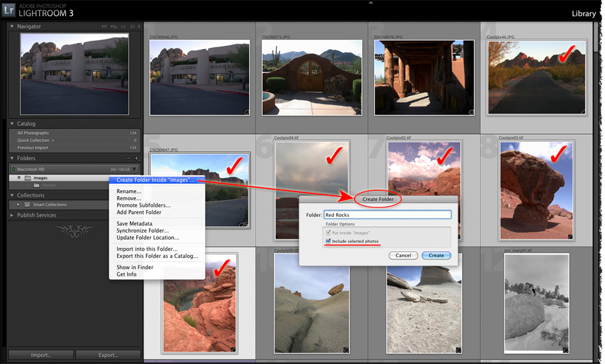Select the FILL zoom option in Navigator
The width and height of the screenshot is (605, 364).
pyautogui.click(x=115, y=27)
